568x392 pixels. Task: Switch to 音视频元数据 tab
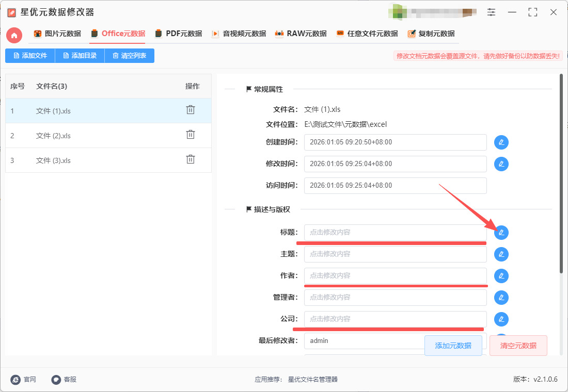[239, 34]
